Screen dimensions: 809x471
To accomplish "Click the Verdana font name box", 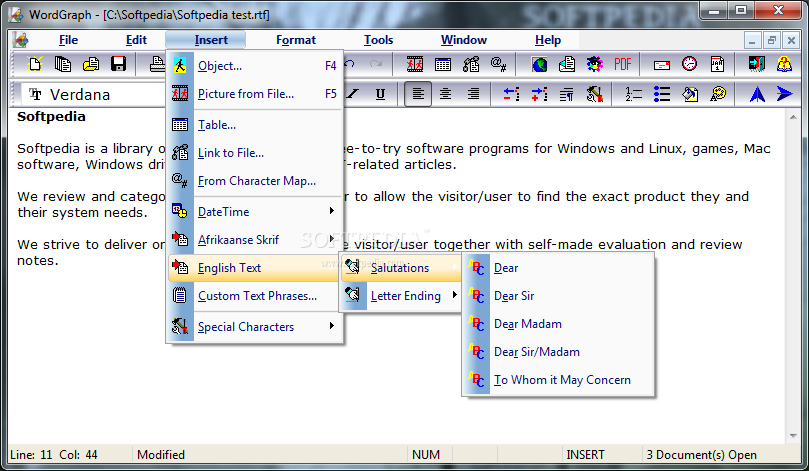I will click(x=93, y=94).
